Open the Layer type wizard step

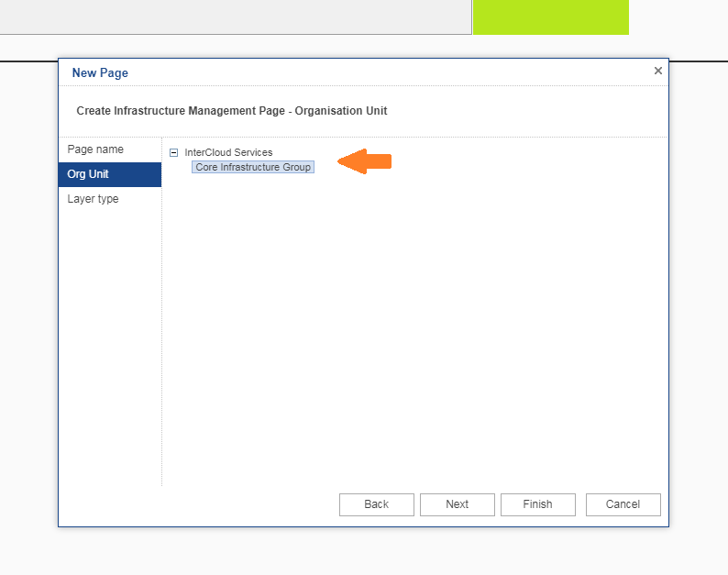click(x=110, y=199)
